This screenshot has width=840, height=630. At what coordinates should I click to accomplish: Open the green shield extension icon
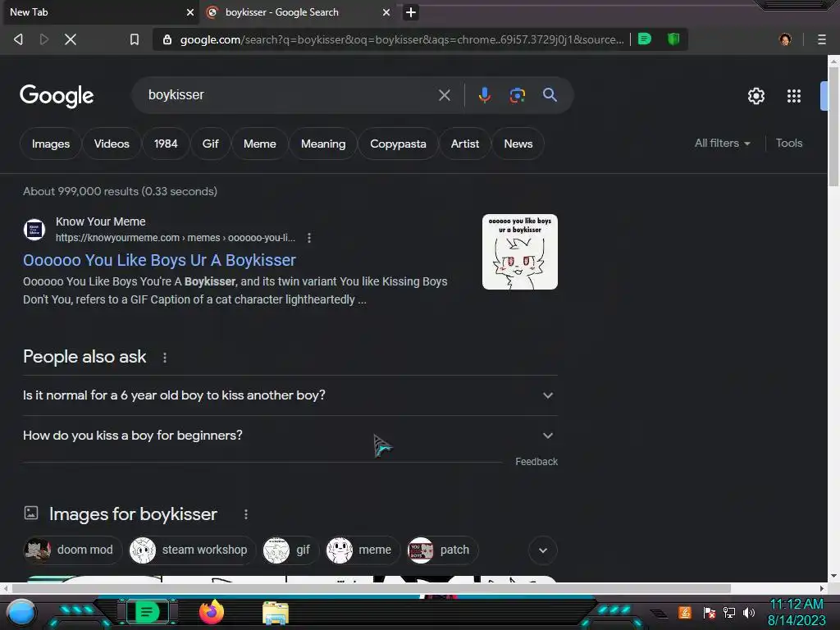pos(673,39)
